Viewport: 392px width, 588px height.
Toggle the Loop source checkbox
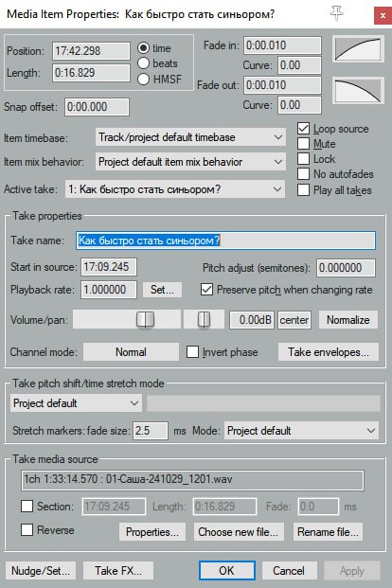303,129
